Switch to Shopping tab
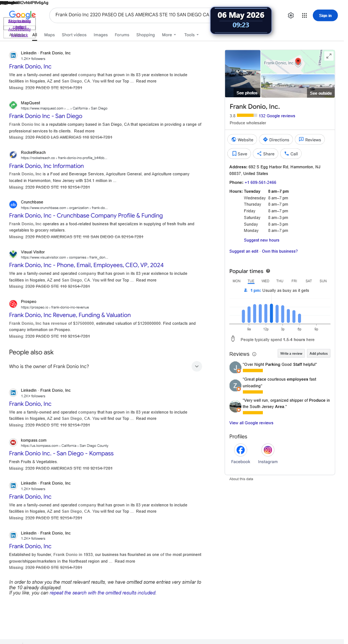348x644 pixels. 145,35
